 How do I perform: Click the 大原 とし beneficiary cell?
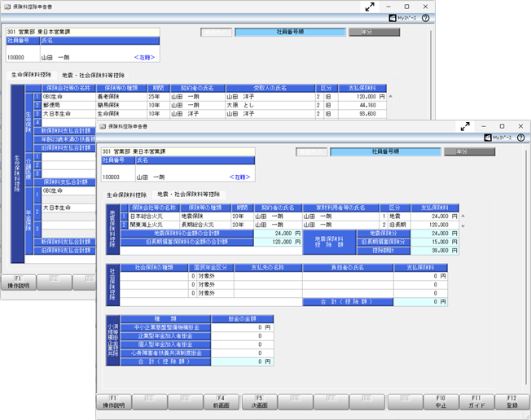(x=270, y=105)
